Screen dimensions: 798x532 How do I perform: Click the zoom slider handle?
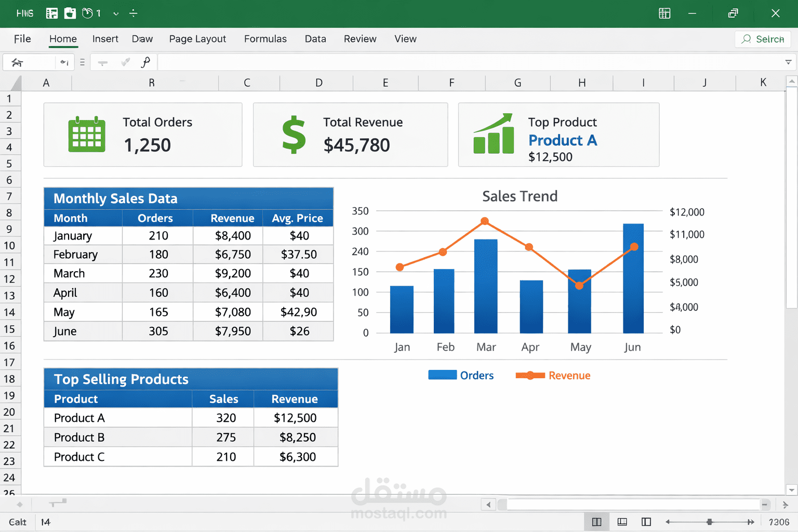(x=710, y=522)
